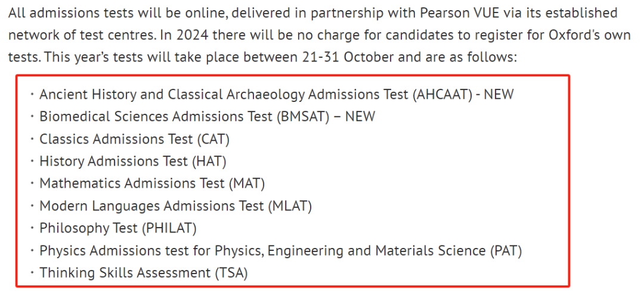Select Physics Admissions test (PAT) entry

tap(280, 250)
